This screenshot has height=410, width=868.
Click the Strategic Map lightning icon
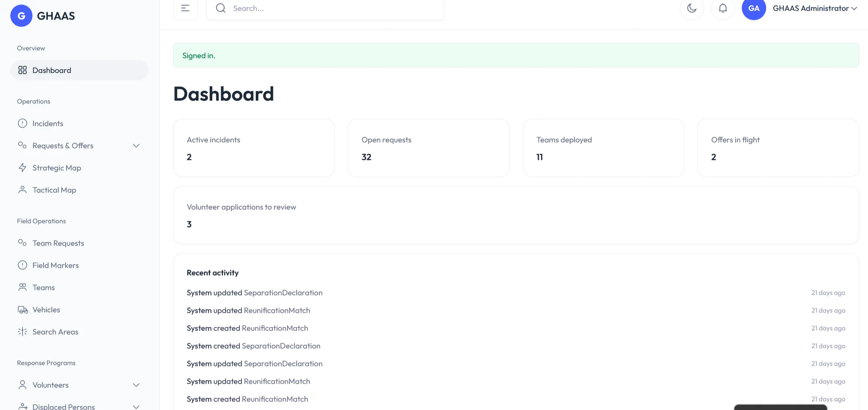click(x=23, y=168)
